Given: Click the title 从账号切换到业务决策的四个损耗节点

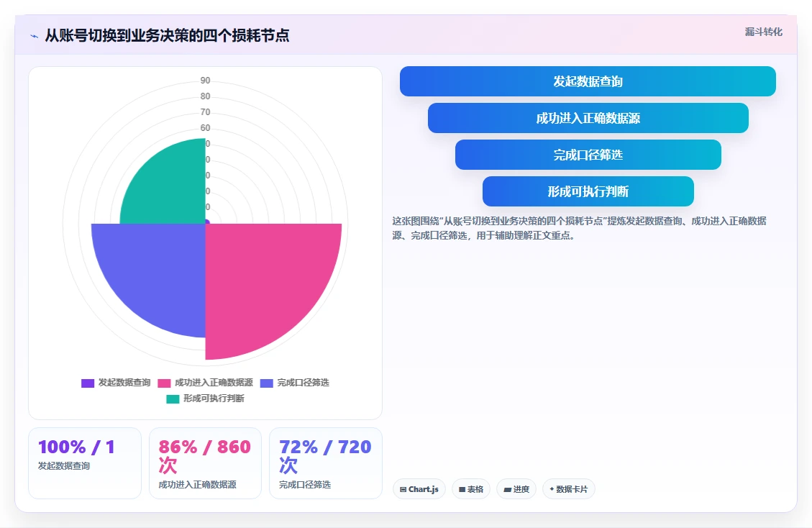Looking at the screenshot, I should point(167,36).
